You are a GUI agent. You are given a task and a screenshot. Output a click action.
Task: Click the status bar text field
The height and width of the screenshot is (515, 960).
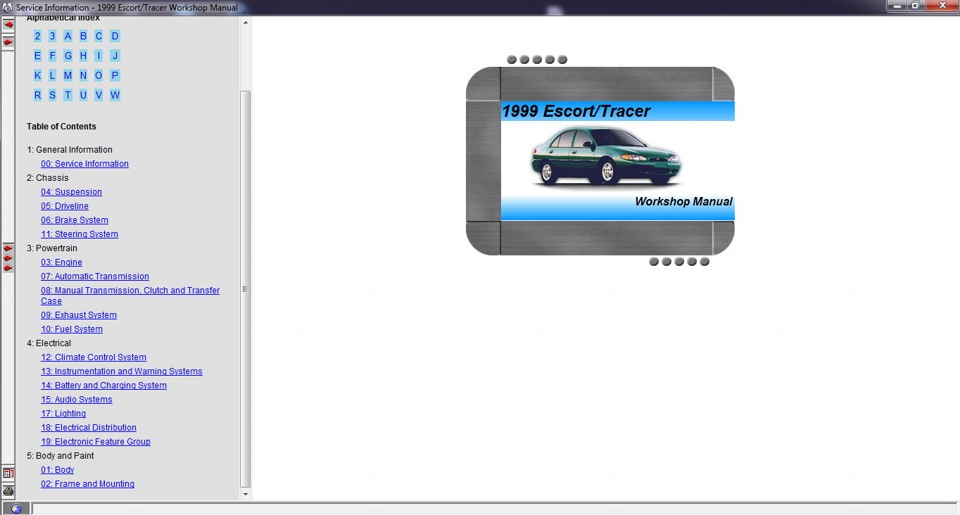coord(495,509)
